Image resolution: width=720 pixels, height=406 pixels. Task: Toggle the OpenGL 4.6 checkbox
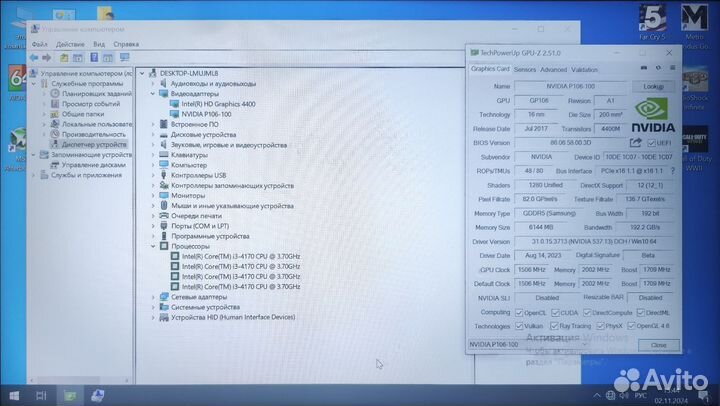click(631, 326)
